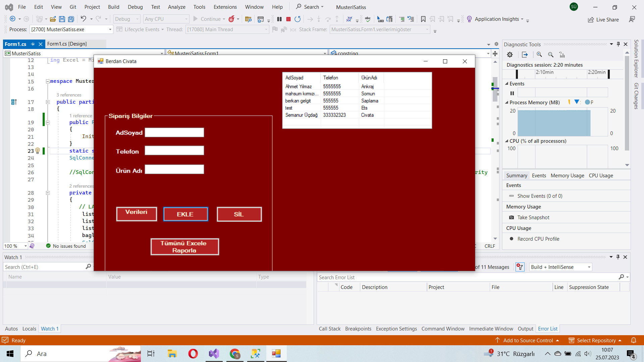Click the EKLE button in Berdan Civata
Viewport: 644px width, 362px height.
tap(185, 214)
